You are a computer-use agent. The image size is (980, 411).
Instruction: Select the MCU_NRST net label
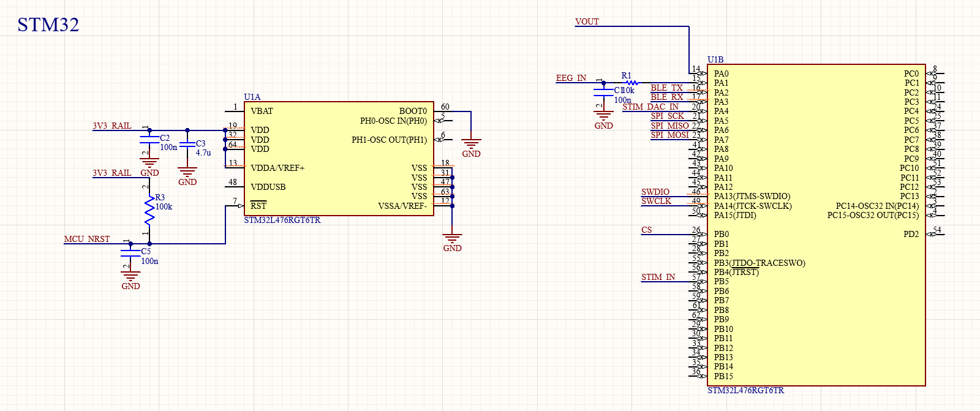tap(87, 239)
